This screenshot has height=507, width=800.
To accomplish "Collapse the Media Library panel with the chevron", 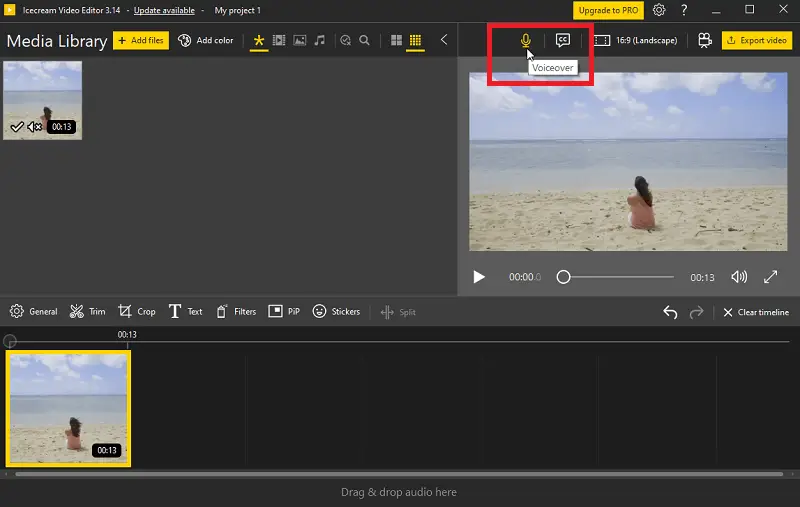I will 444,40.
